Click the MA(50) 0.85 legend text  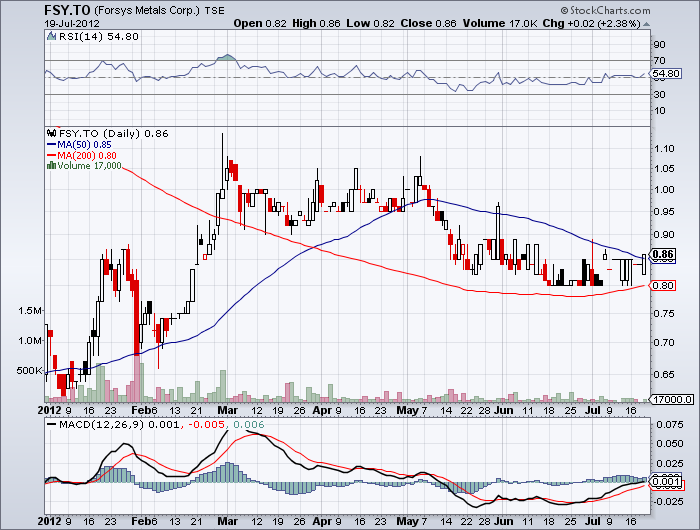[84, 145]
